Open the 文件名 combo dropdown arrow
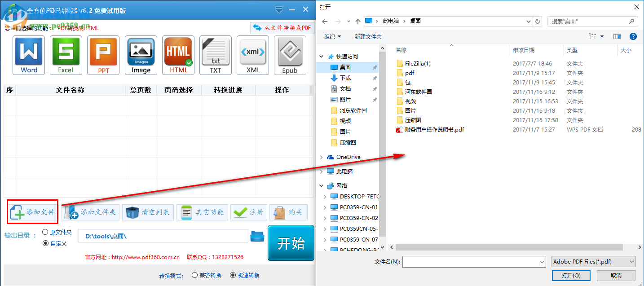The width and height of the screenshot is (644, 286). [542, 261]
